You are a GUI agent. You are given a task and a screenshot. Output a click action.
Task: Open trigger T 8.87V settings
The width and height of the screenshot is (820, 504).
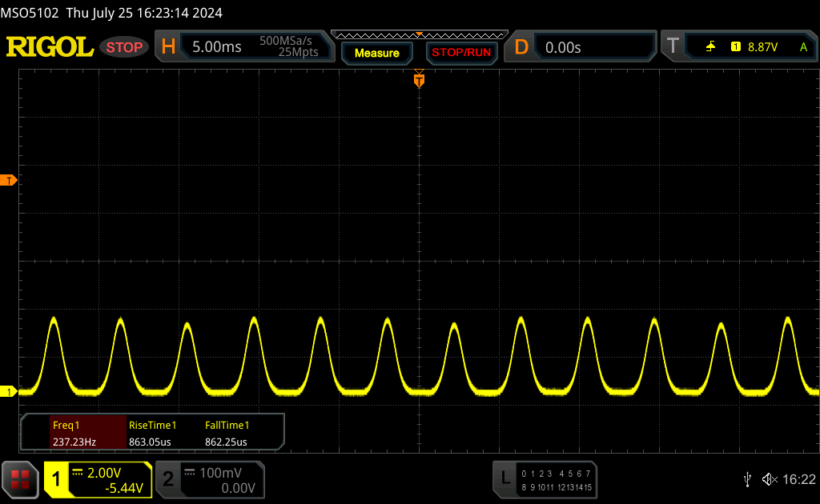(x=739, y=46)
